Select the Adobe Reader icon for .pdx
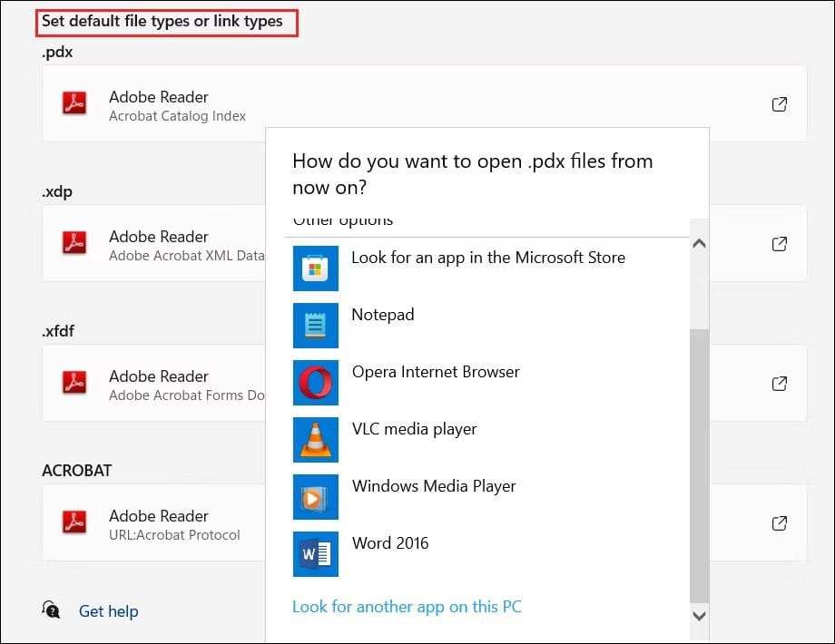 [x=74, y=104]
